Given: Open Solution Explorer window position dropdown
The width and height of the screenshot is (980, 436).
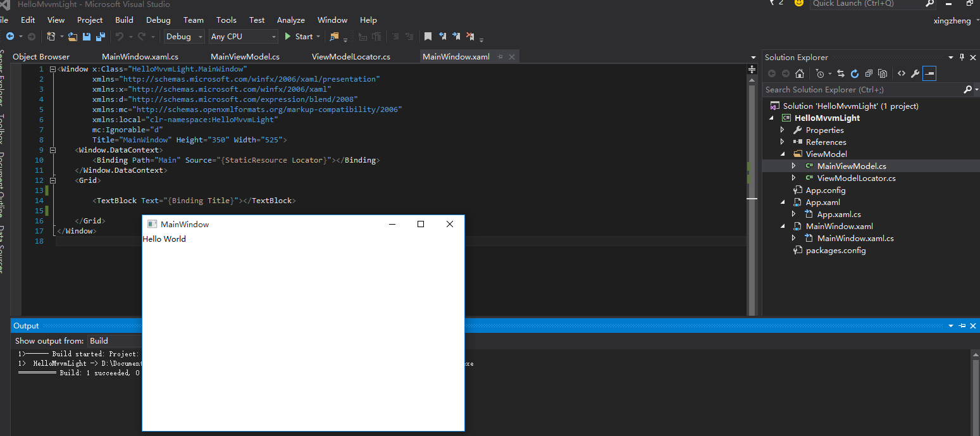Looking at the screenshot, I should (x=950, y=57).
